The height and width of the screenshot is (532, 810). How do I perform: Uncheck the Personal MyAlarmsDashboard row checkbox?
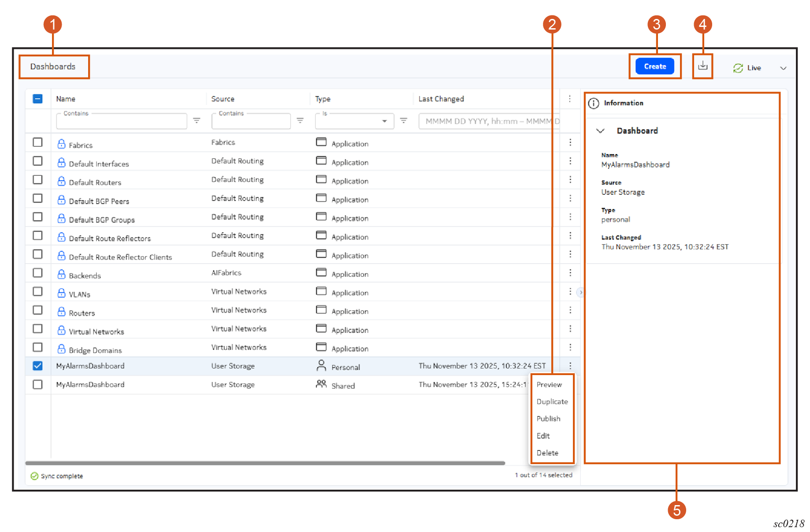[38, 366]
